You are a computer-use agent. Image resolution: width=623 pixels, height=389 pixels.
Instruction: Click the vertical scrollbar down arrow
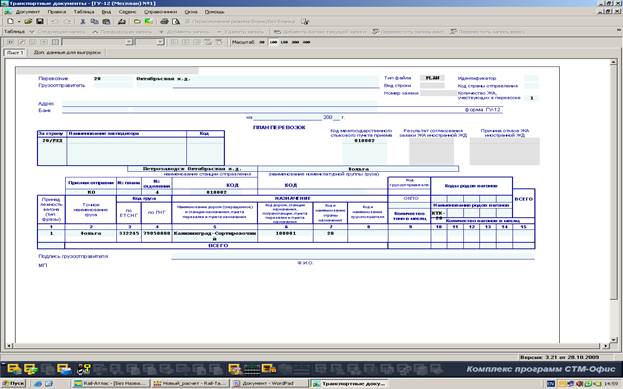click(x=614, y=340)
